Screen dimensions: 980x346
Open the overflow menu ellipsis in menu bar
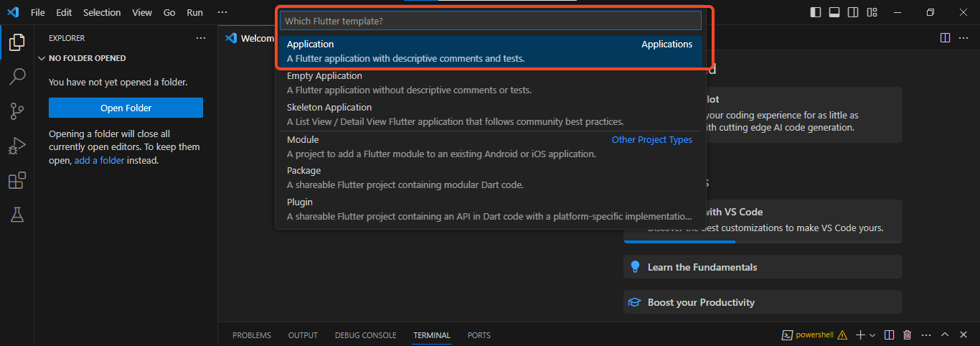(x=222, y=12)
